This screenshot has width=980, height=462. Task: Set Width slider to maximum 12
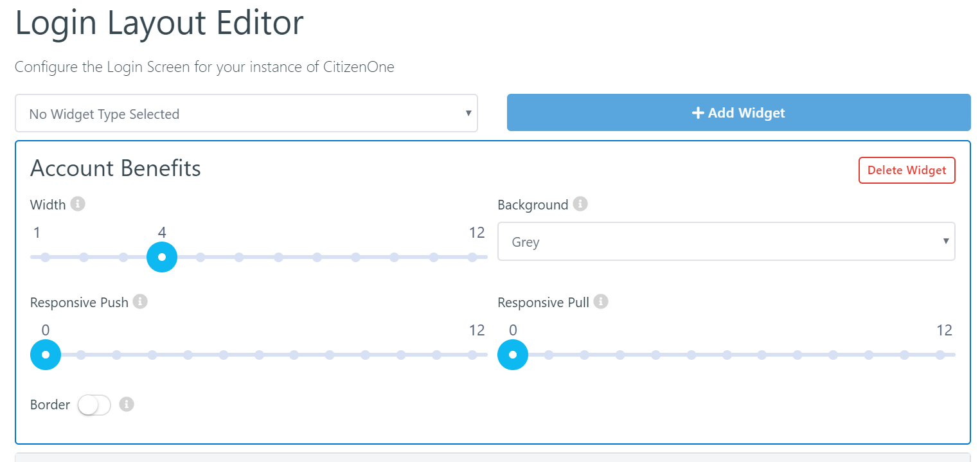tap(472, 257)
